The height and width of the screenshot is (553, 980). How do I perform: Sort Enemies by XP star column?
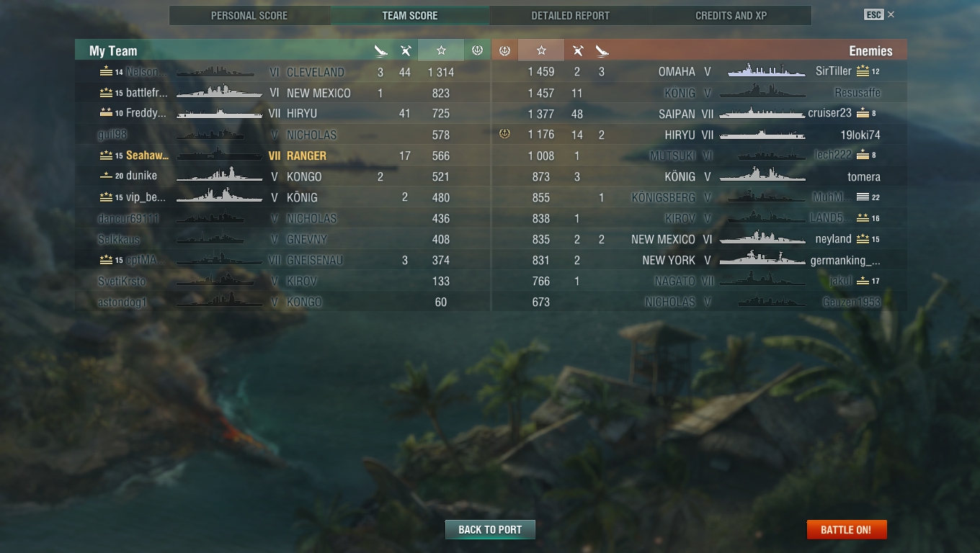click(x=541, y=50)
